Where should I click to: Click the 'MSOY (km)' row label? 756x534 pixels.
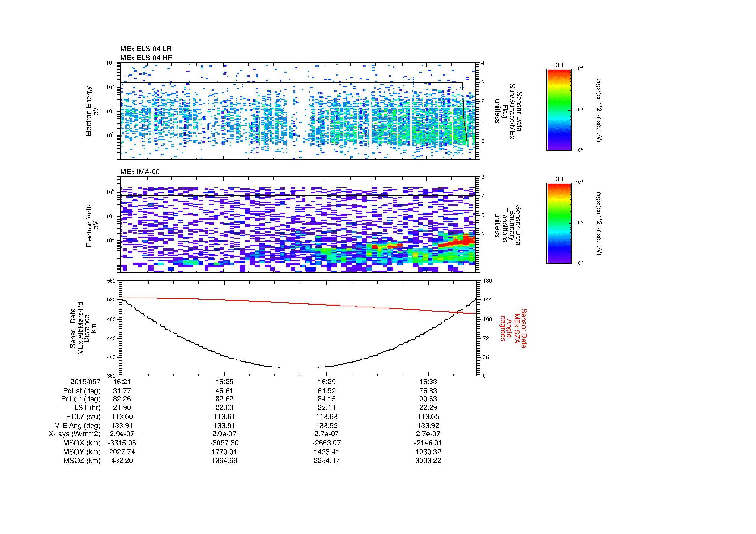[x=82, y=452]
